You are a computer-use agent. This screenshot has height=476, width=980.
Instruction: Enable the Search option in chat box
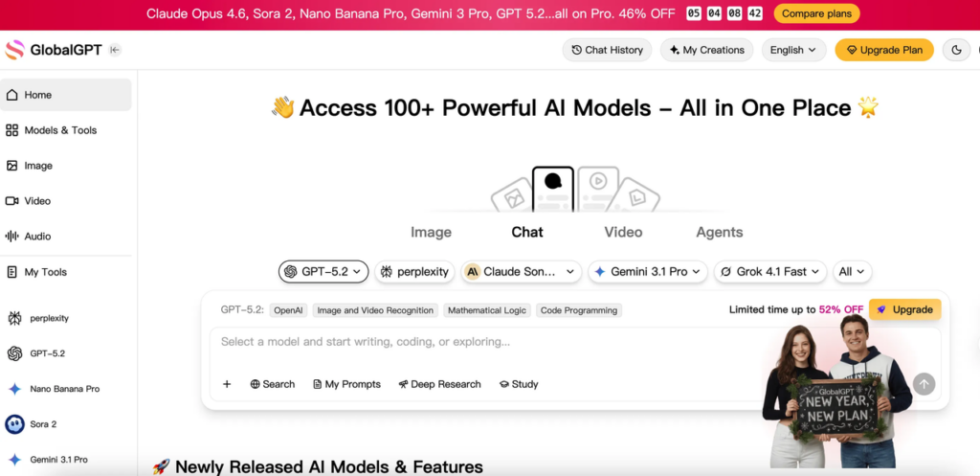coord(273,384)
